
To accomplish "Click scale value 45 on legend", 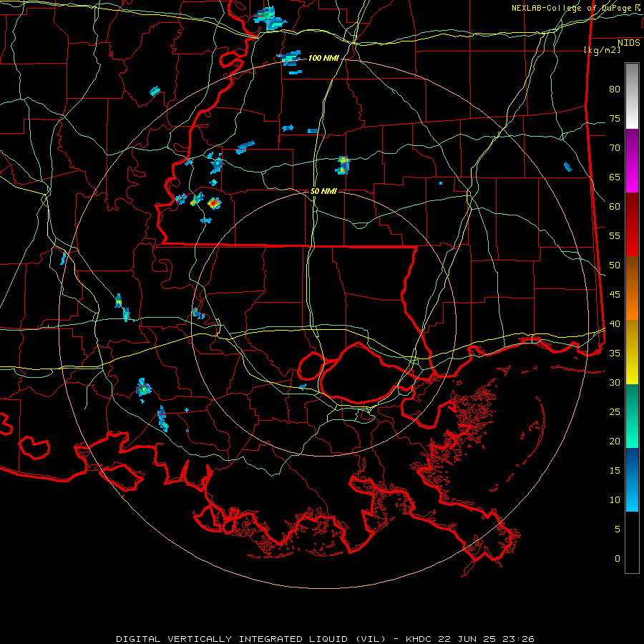I will (x=615, y=295).
